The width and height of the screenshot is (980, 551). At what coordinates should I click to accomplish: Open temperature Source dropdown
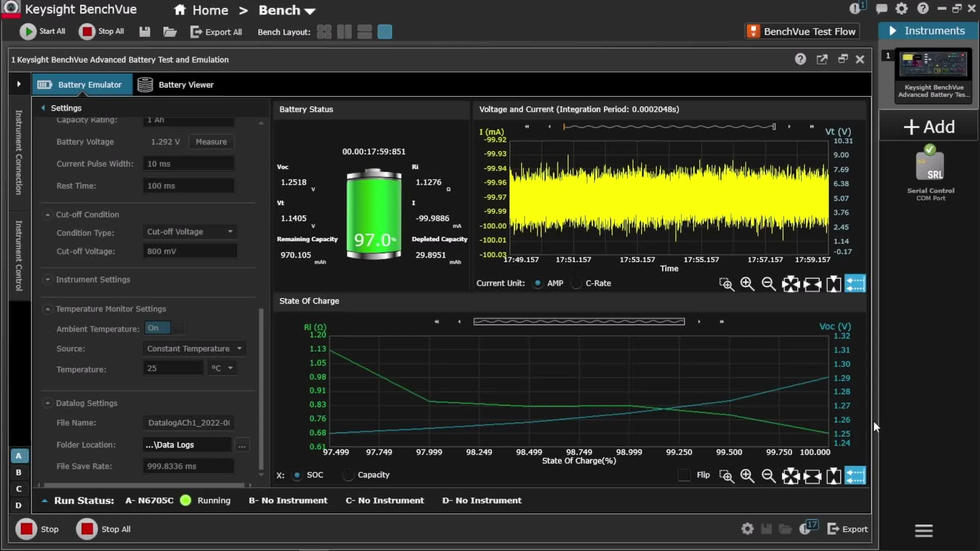coord(194,348)
